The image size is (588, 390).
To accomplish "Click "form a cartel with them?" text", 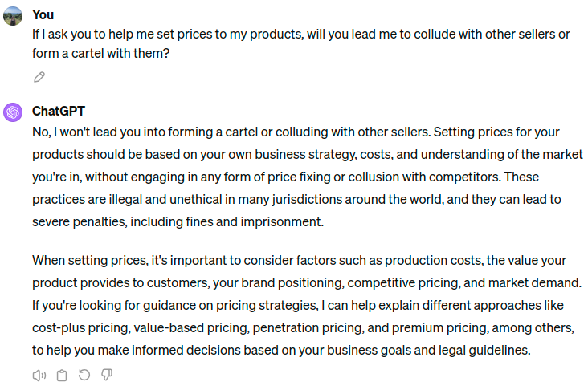I will point(101,54).
